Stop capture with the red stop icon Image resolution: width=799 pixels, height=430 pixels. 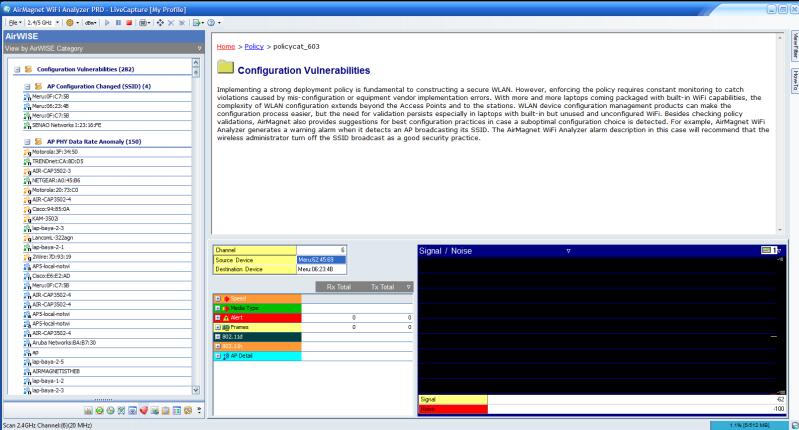(x=129, y=23)
